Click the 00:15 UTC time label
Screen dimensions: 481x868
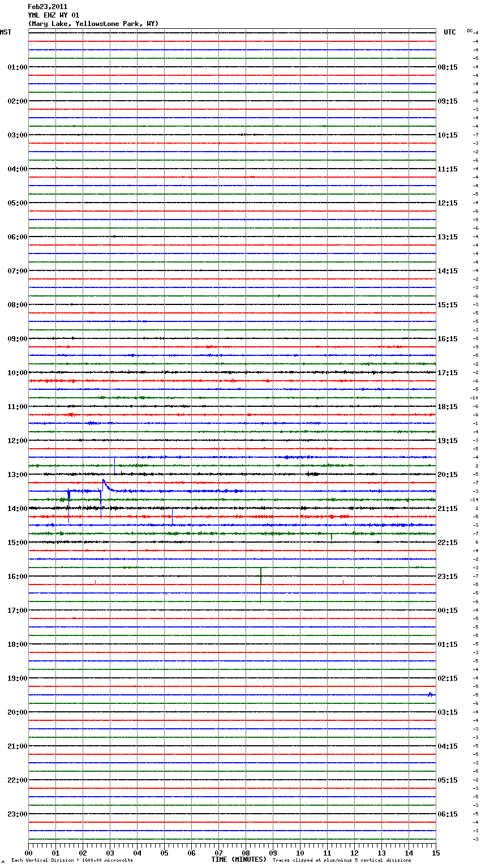point(448,611)
